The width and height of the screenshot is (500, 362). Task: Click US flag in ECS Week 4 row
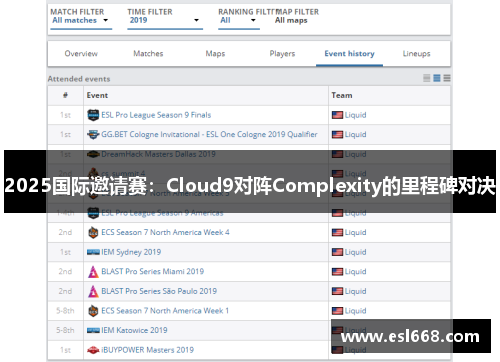click(x=337, y=232)
